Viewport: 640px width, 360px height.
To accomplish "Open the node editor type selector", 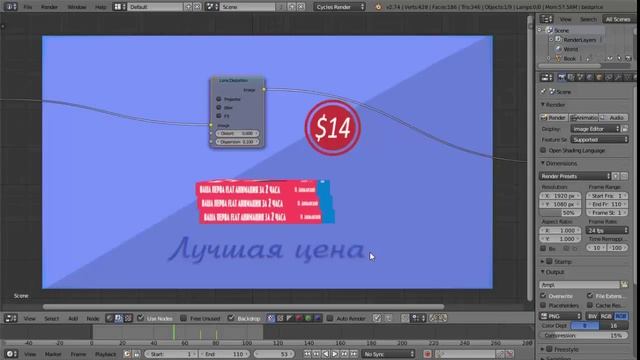I will coord(11,318).
